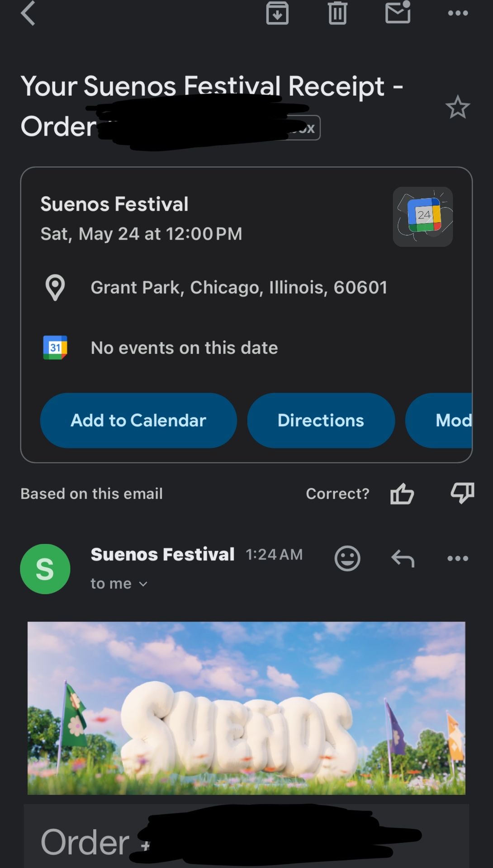
Task: Open the calendar 31 icon
Action: (x=55, y=348)
